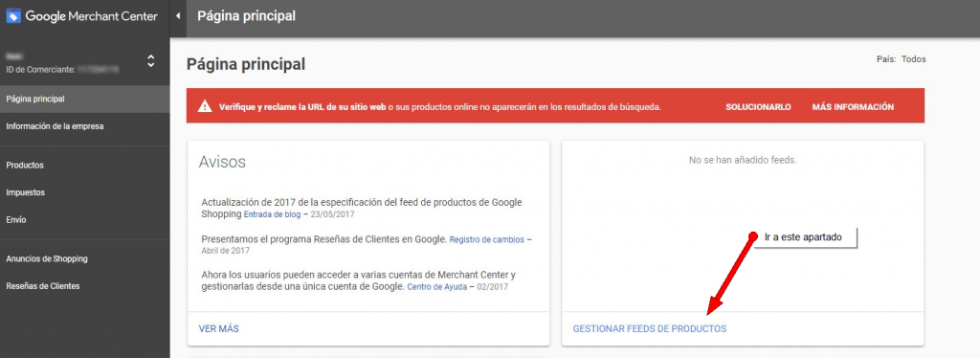Click the ID de Comerciante label
The height and width of the screenshot is (358, 980).
40,70
